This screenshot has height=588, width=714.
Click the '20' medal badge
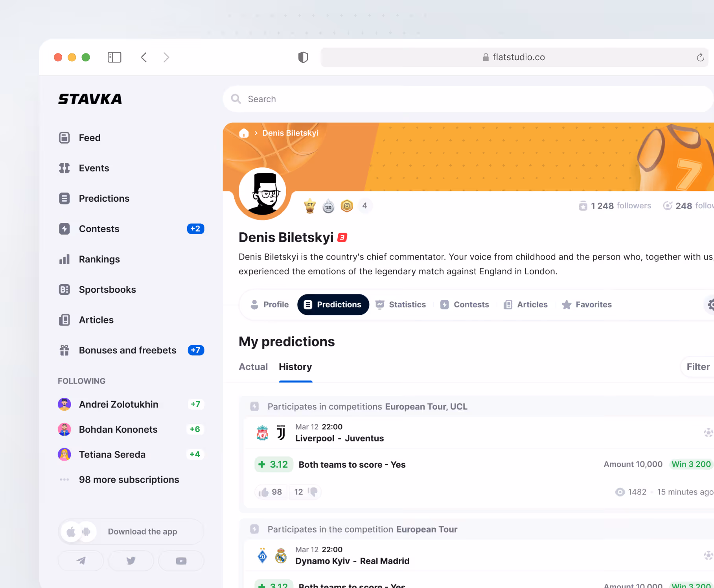(x=328, y=206)
